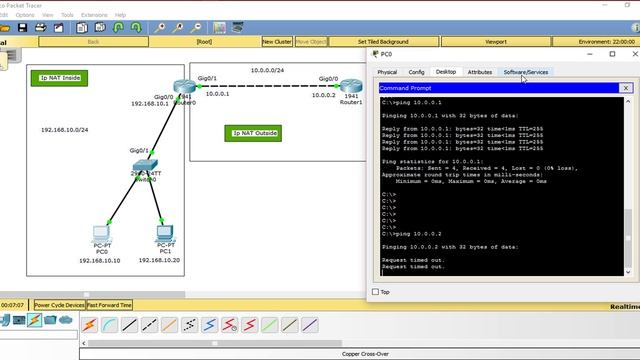Enable the Top checkbox in PC0 window
This screenshot has height=360, width=640.
[x=376, y=292]
